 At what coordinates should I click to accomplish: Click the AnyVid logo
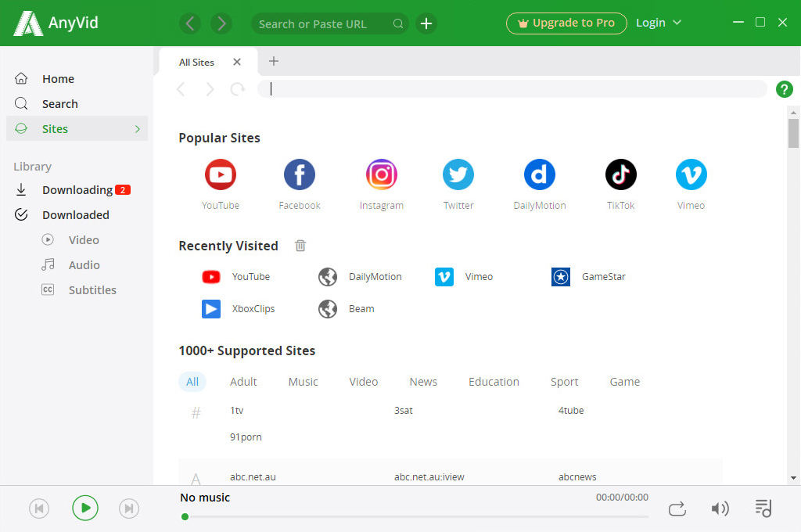click(x=56, y=23)
